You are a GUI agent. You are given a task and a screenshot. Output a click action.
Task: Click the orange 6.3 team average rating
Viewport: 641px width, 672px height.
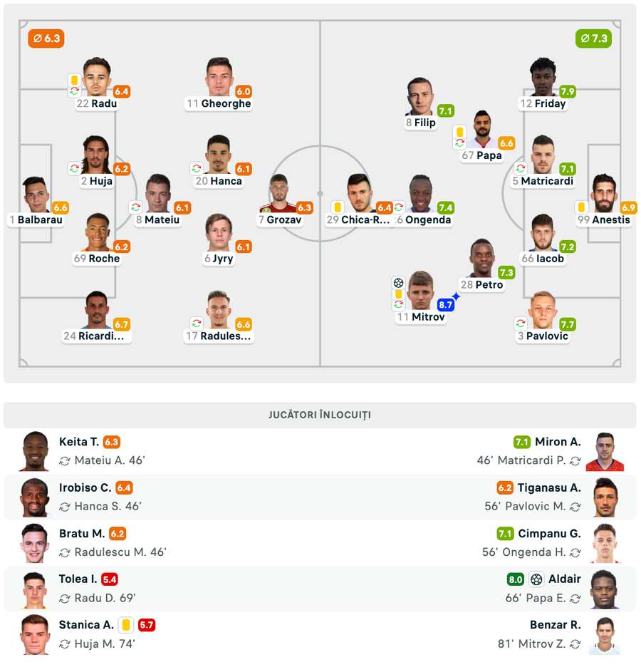(46, 38)
